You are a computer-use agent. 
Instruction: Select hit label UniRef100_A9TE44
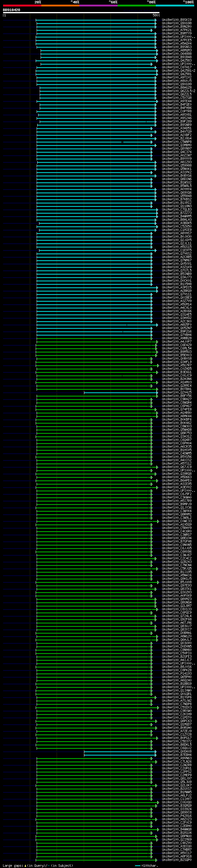(176, 101)
